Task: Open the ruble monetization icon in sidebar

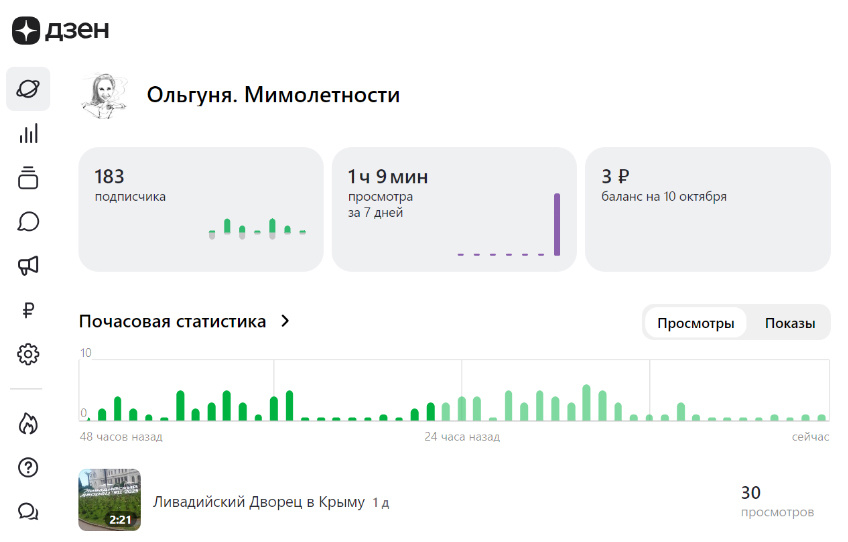Action: tap(28, 310)
